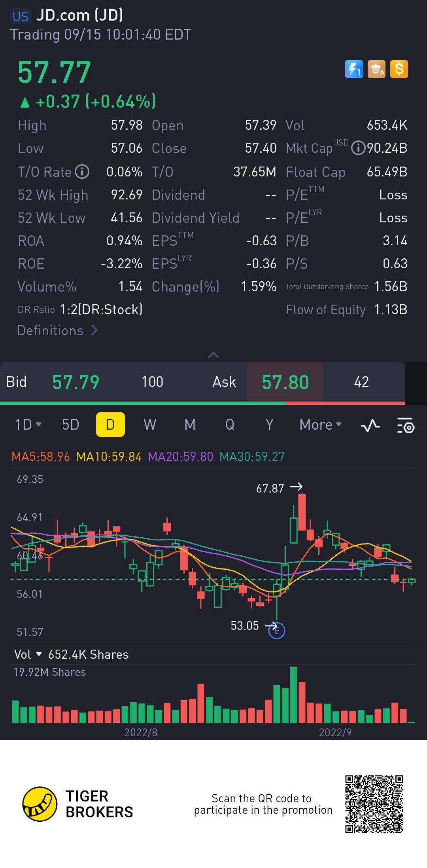Open the Vol indicator dropdown

(28, 654)
